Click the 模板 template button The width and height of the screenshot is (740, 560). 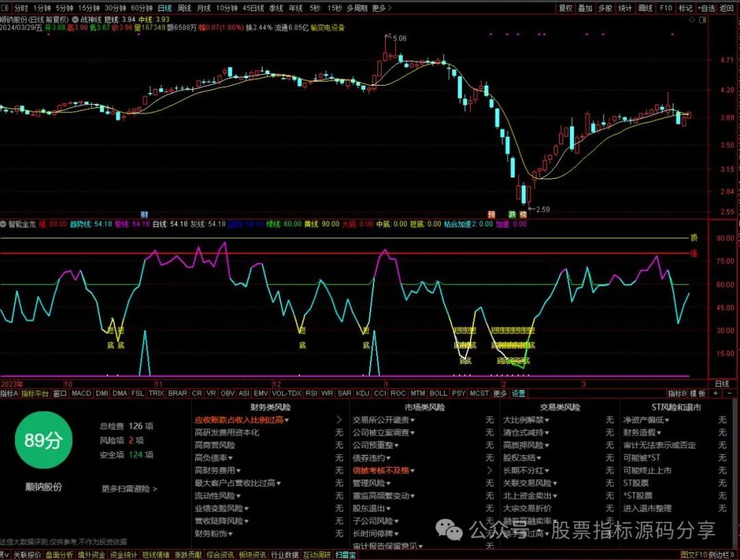tap(698, 393)
